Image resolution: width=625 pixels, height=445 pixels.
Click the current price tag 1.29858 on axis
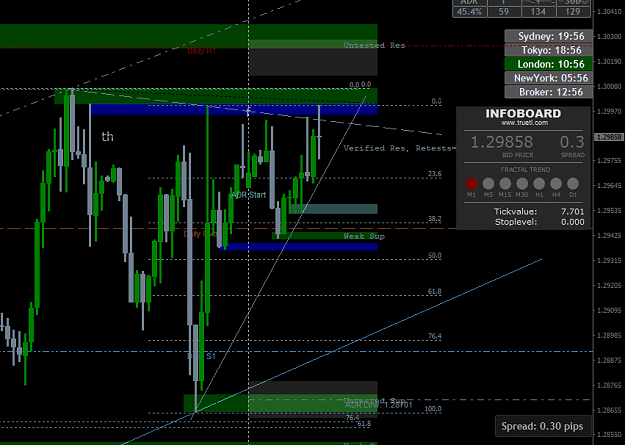609,137
